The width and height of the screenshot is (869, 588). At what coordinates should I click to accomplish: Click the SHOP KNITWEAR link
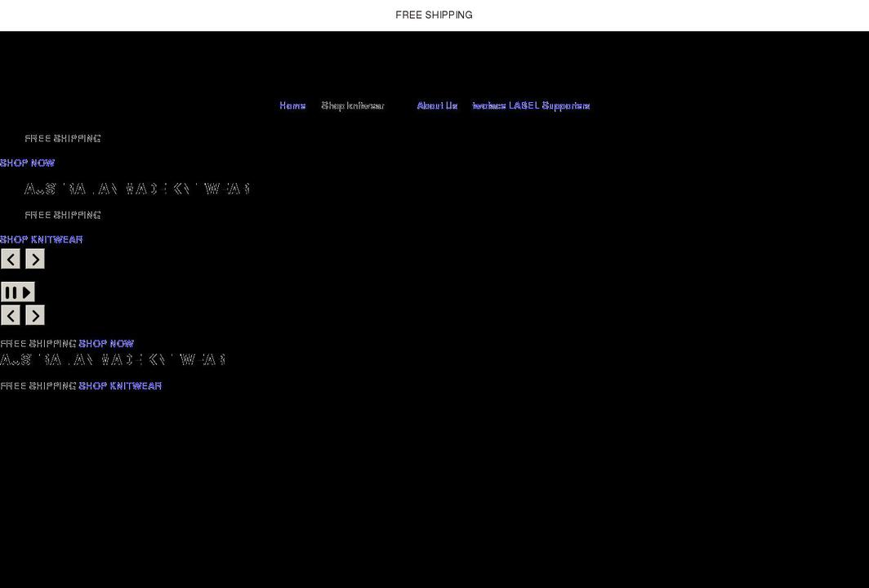(x=41, y=239)
